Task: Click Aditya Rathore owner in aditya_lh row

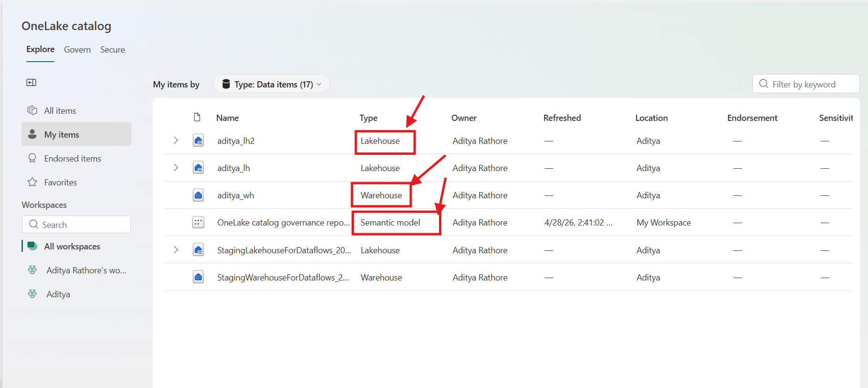Action: click(480, 168)
